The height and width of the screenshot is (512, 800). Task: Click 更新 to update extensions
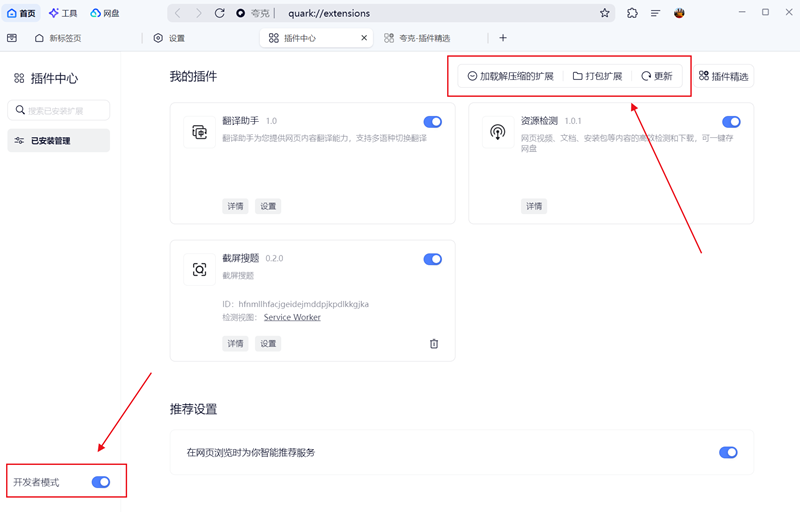pos(657,76)
